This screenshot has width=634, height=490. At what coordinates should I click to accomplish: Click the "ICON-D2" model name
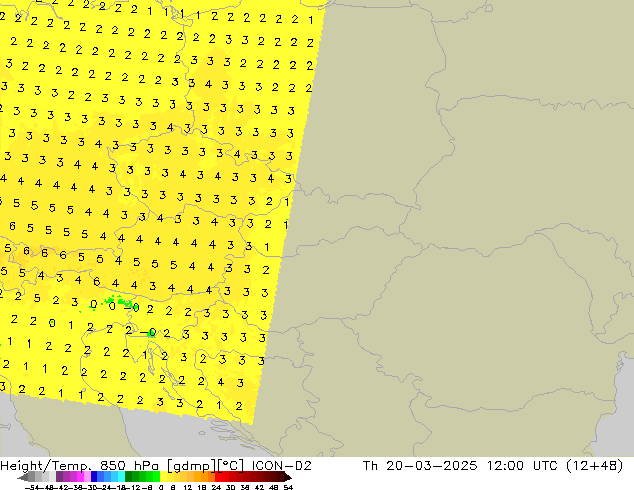point(281,466)
